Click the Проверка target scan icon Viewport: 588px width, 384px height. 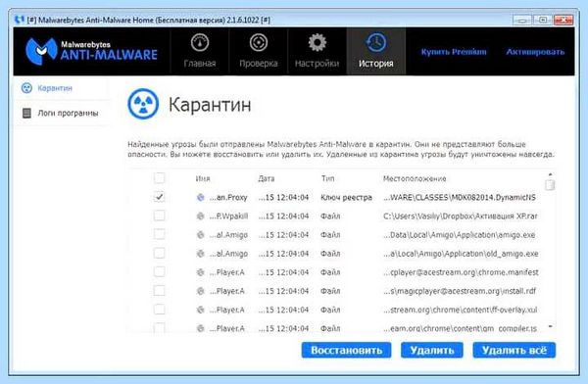[x=259, y=42]
